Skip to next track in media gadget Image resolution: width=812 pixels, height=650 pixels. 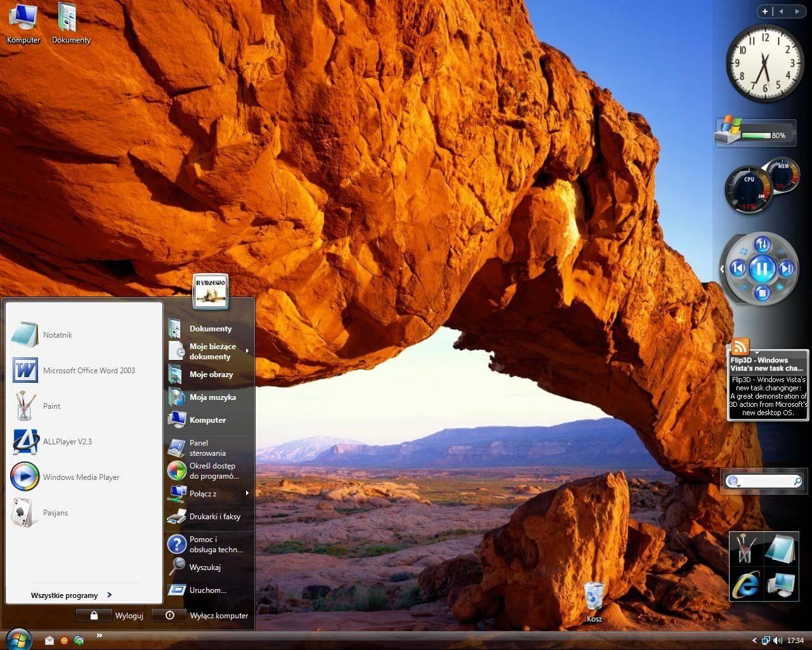(x=786, y=269)
